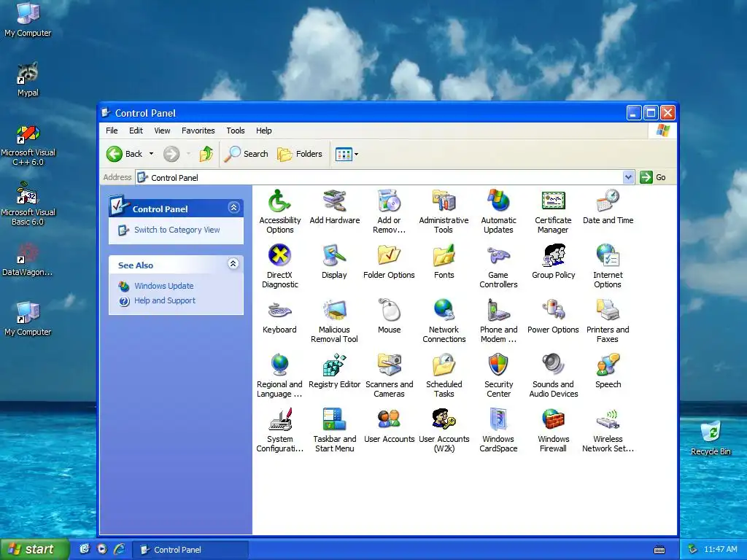The width and height of the screenshot is (747, 560).
Task: Select Phone and Modem icon
Action: tap(498, 311)
